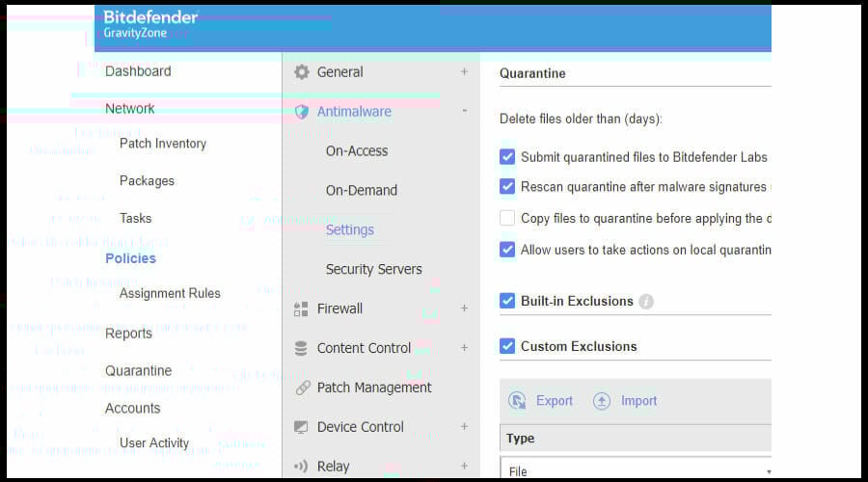Image resolution: width=868 pixels, height=482 pixels.
Task: Open On-Access settings
Action: [357, 151]
